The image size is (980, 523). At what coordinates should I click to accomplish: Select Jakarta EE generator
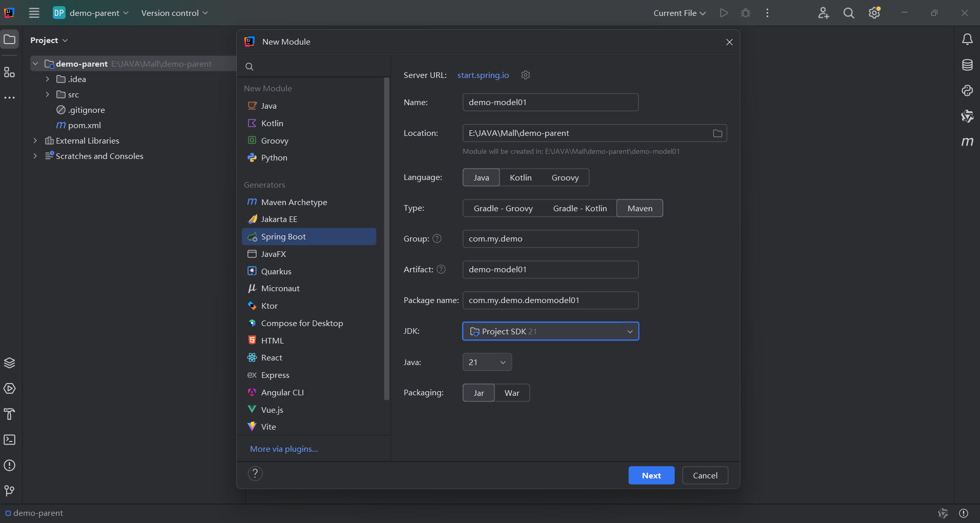click(309, 219)
